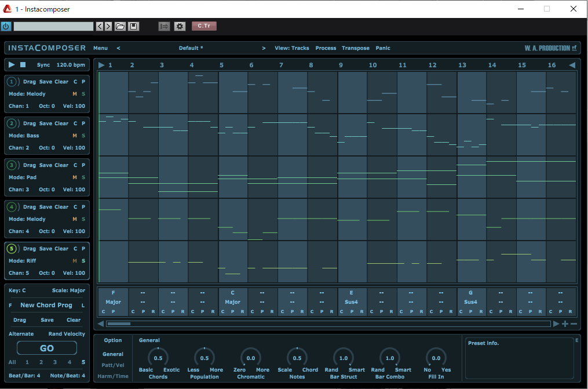Click New Chord Prog button
Screen dimensions: 588x389
46,305
